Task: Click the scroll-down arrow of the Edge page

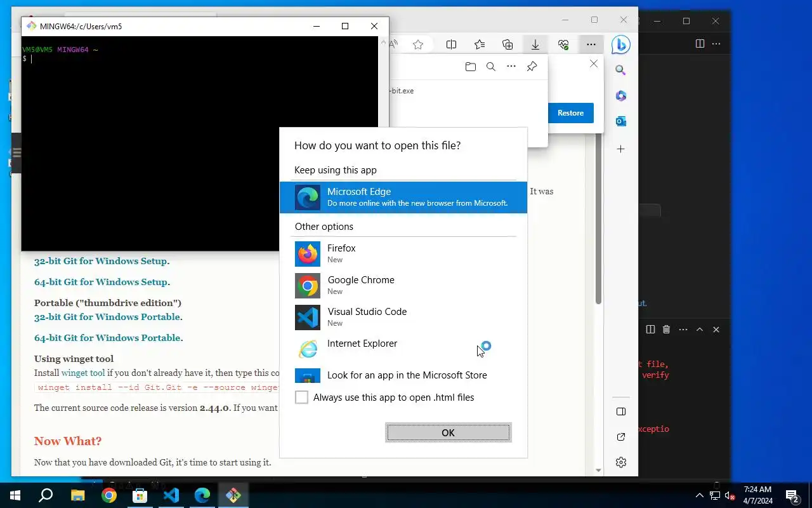Action: [x=598, y=471]
